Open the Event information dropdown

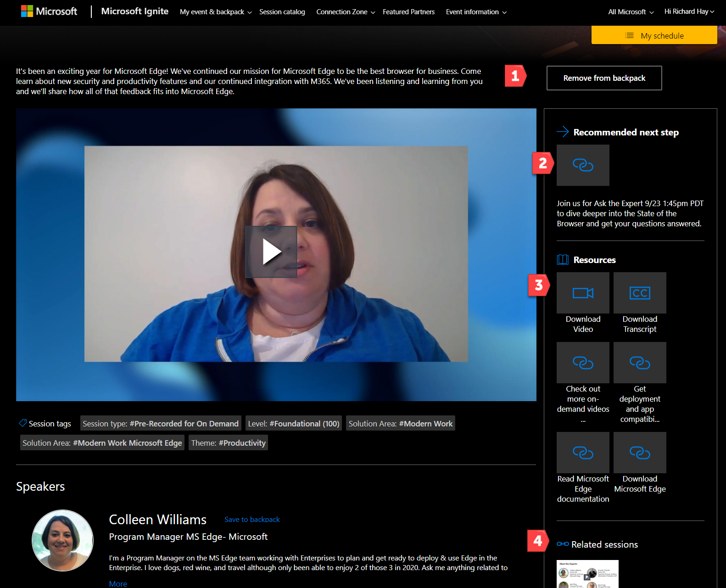click(x=476, y=12)
